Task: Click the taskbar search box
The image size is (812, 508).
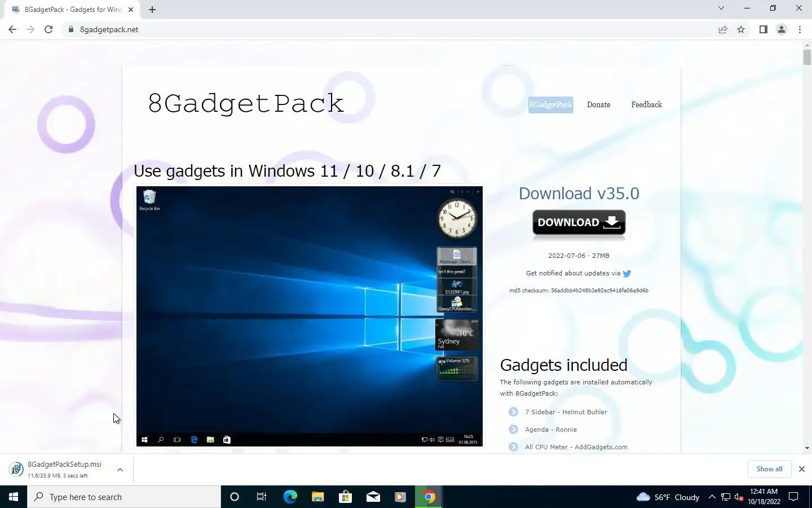Action: (124, 497)
